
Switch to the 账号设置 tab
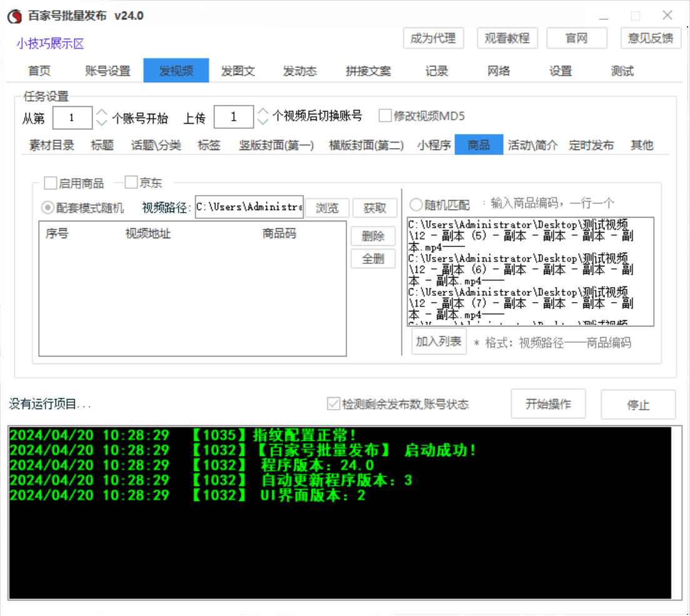(107, 71)
